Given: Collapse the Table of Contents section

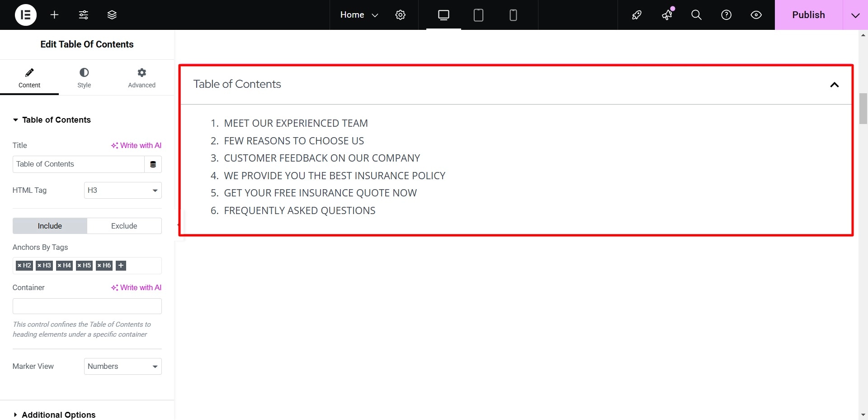Looking at the screenshot, I should [52, 120].
